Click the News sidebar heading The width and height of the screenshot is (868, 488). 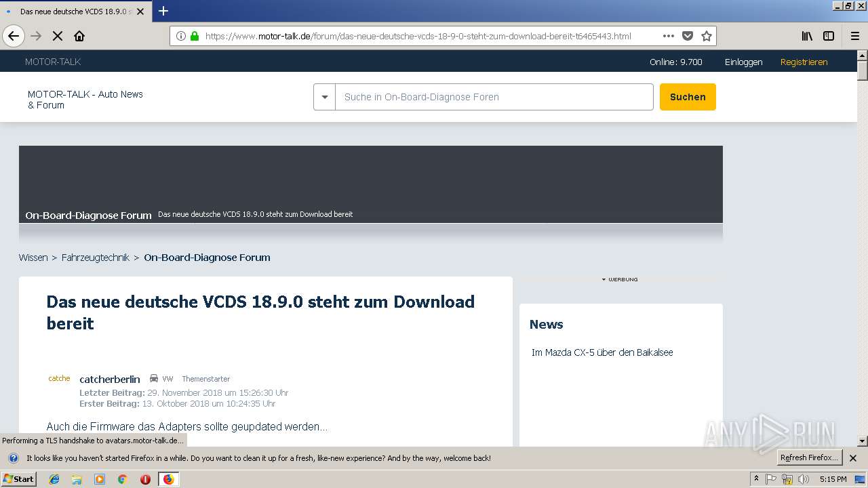546,324
